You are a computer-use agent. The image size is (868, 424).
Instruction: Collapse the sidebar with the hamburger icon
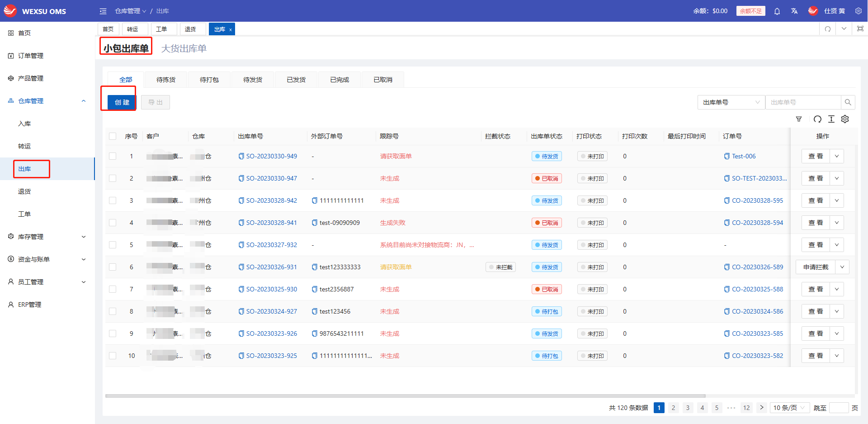tap(103, 11)
